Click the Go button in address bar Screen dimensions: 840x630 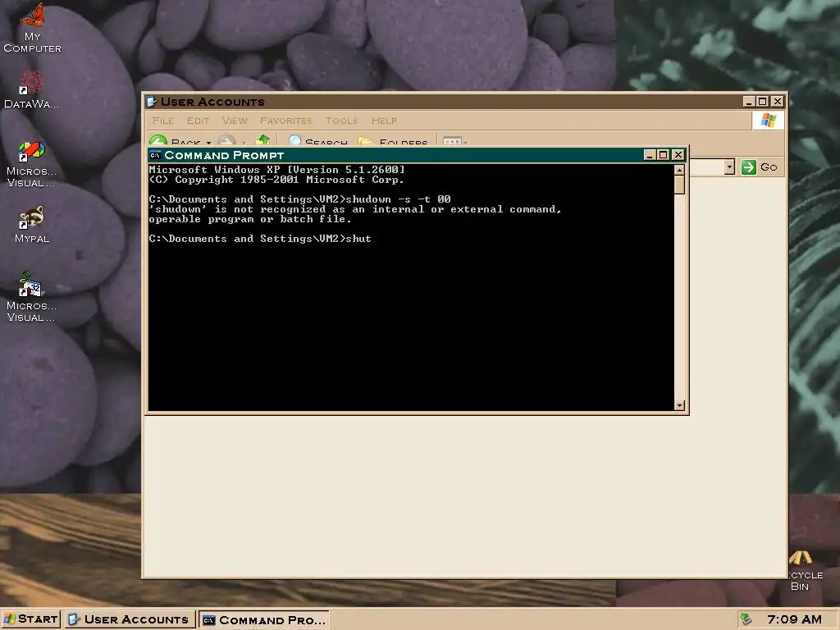click(x=759, y=167)
